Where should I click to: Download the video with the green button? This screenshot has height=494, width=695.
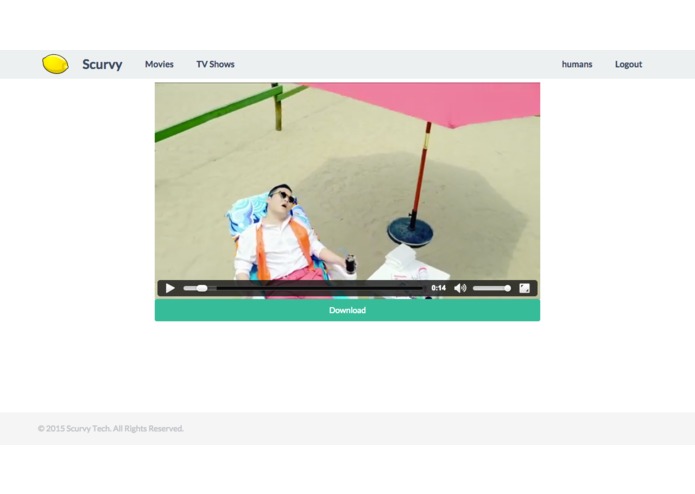pos(347,310)
